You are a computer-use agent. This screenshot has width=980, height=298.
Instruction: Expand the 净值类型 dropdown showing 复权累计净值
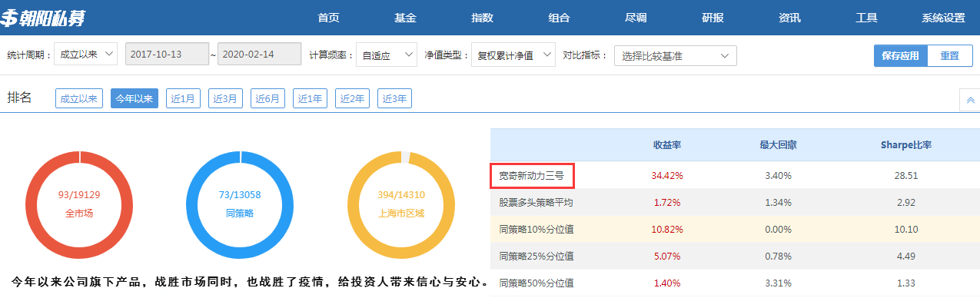(x=513, y=55)
